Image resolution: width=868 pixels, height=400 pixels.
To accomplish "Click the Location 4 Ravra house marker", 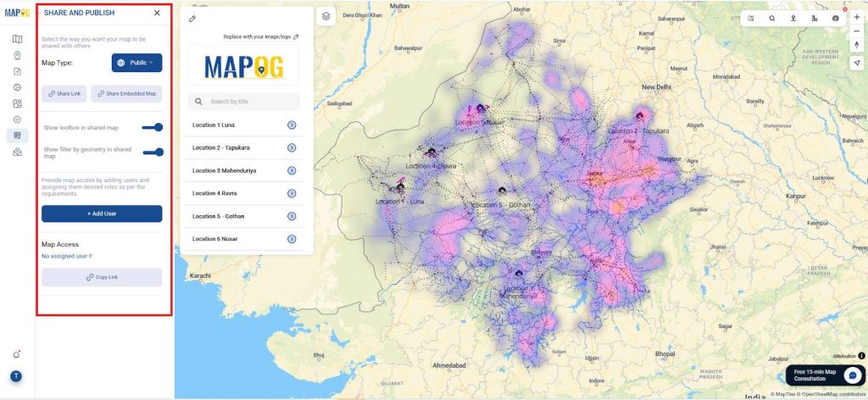I will pos(431,151).
